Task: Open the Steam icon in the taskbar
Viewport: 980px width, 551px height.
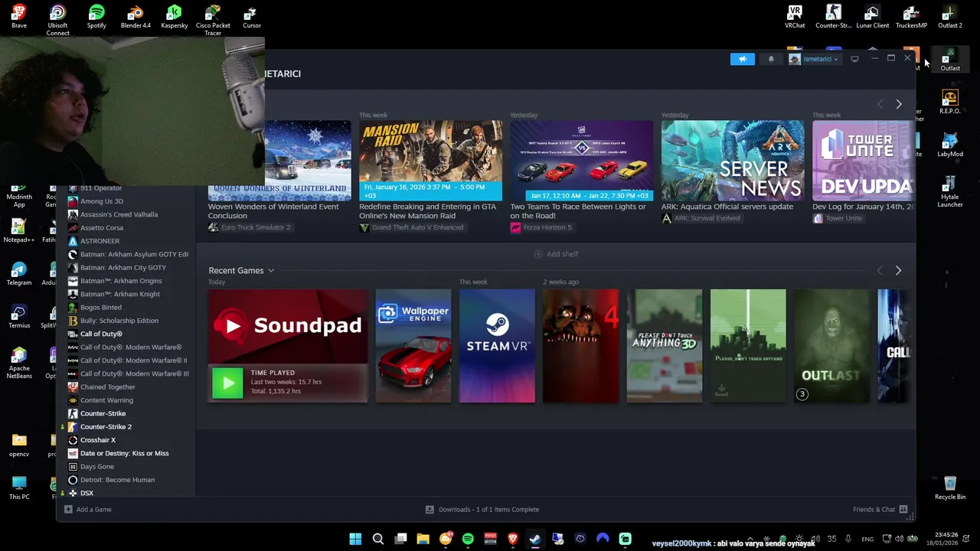Action: (535, 539)
